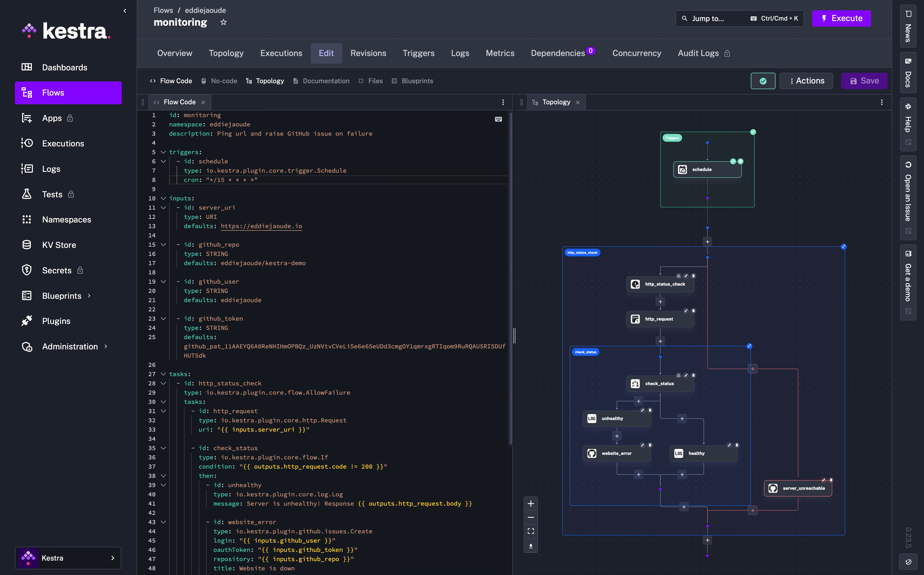Click the Execute button
The width and height of the screenshot is (924, 575).
[x=841, y=18]
